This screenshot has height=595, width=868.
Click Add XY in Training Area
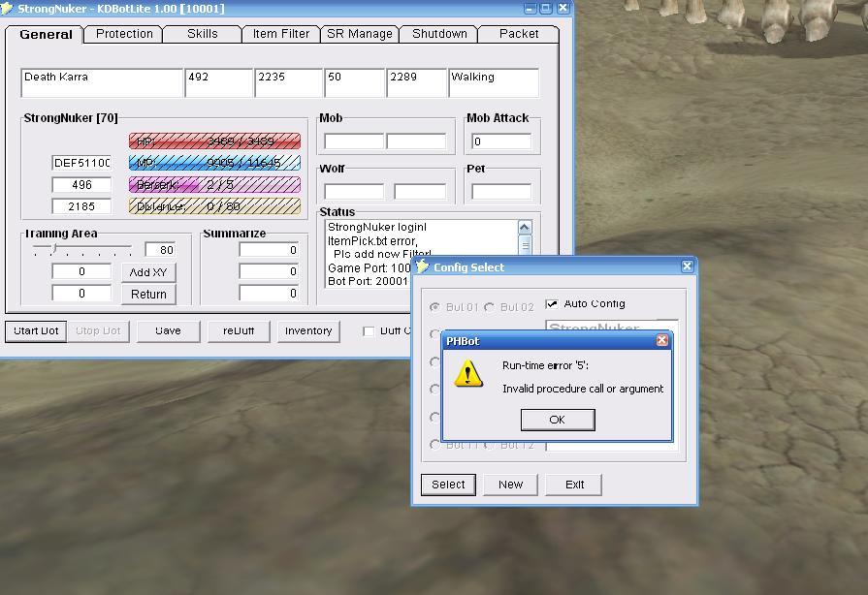[148, 272]
